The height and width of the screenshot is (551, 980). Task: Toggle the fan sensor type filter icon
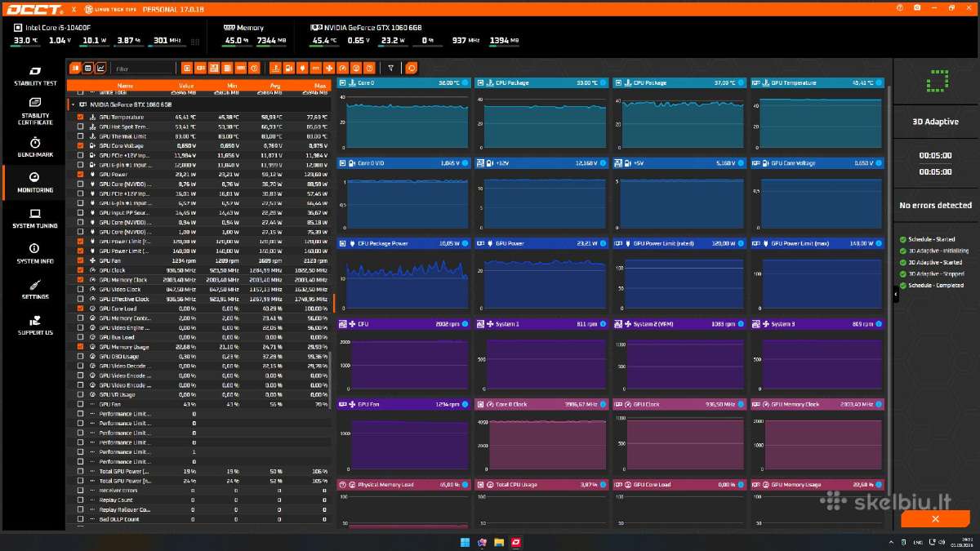pyautogui.click(x=329, y=69)
